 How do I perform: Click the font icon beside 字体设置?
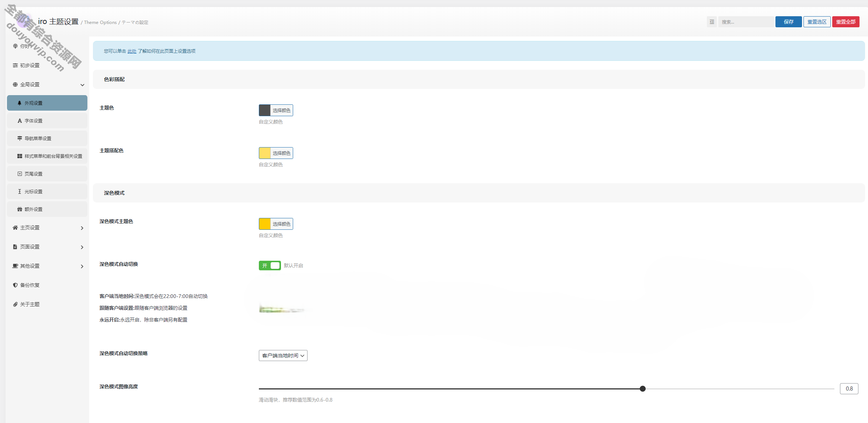(20, 121)
